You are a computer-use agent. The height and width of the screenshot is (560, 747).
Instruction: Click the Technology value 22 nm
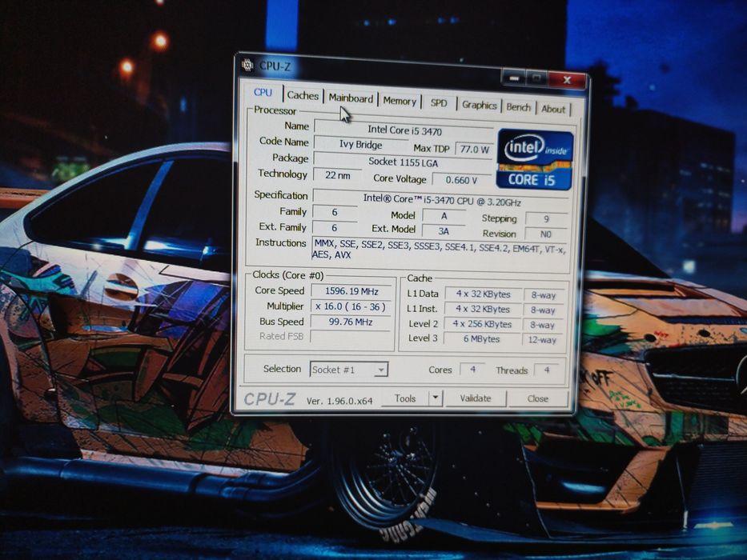pyautogui.click(x=337, y=175)
